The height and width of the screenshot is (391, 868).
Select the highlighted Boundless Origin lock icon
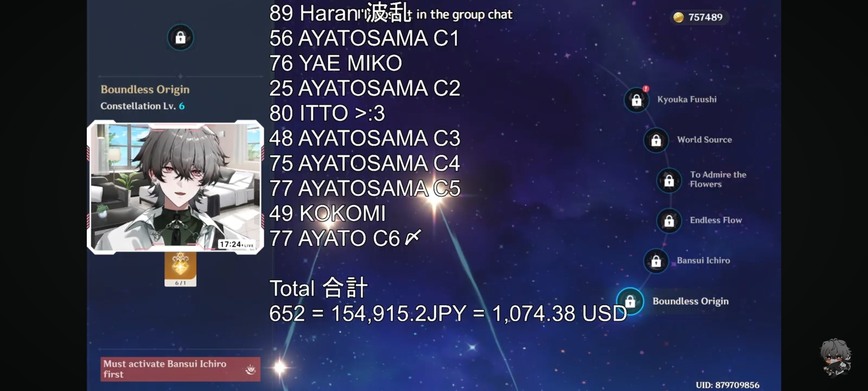point(630,301)
